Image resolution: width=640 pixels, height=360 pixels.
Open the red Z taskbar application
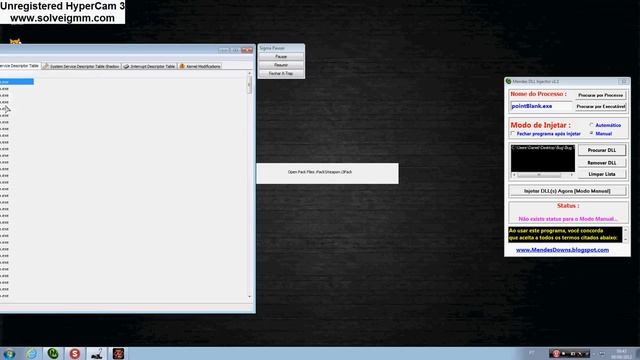tap(118, 353)
